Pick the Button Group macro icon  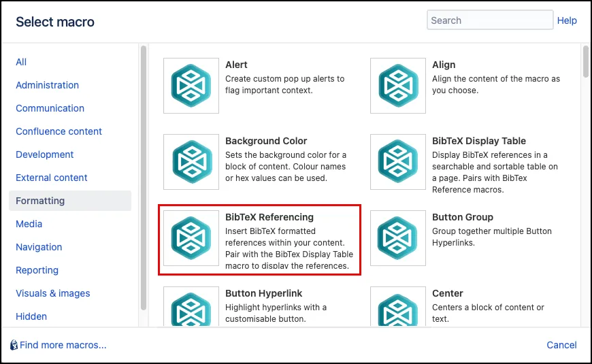click(398, 238)
